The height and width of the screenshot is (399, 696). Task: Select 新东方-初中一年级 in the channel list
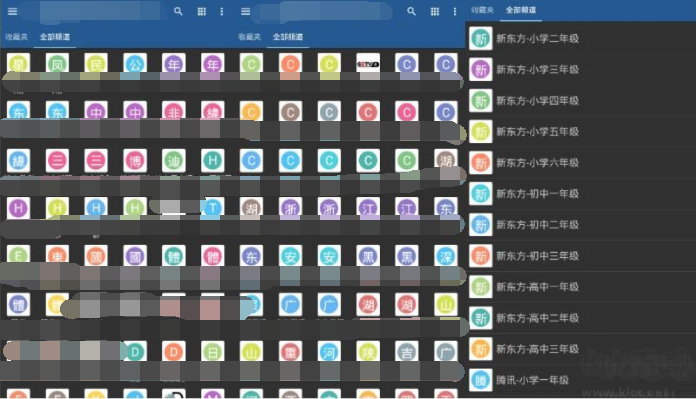[x=581, y=194]
